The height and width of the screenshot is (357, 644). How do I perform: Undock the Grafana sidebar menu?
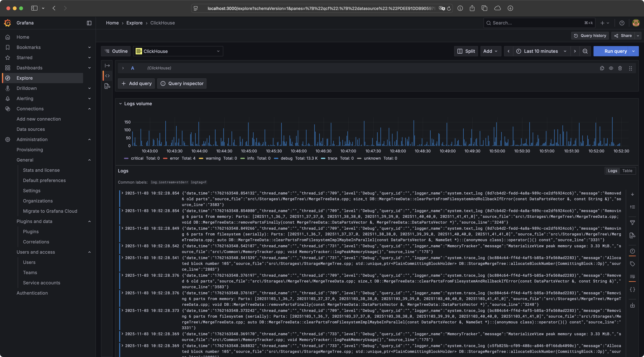click(x=89, y=23)
